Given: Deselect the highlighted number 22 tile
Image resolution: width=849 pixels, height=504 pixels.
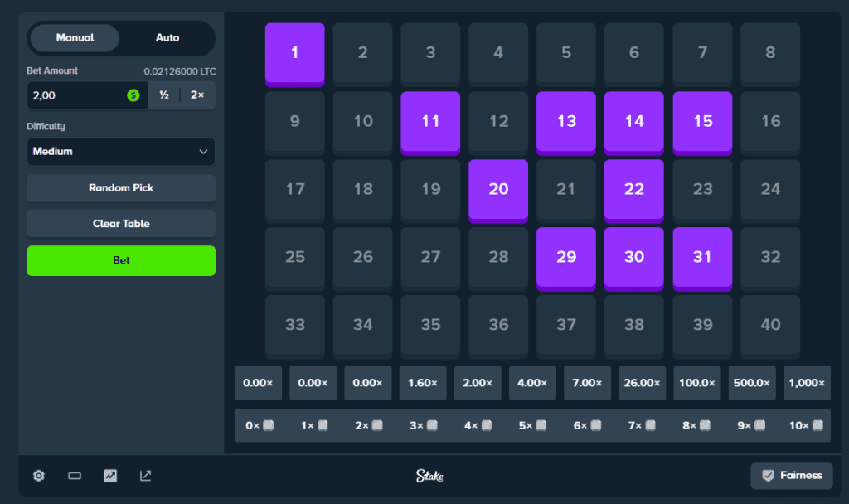Looking at the screenshot, I should coord(633,190).
